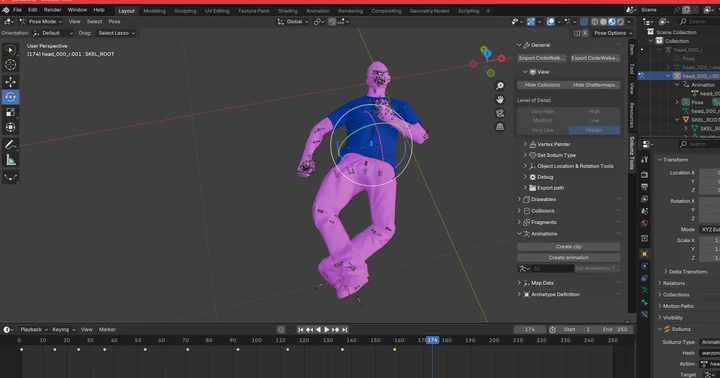Switch to wireframe viewport shading

coord(595,22)
